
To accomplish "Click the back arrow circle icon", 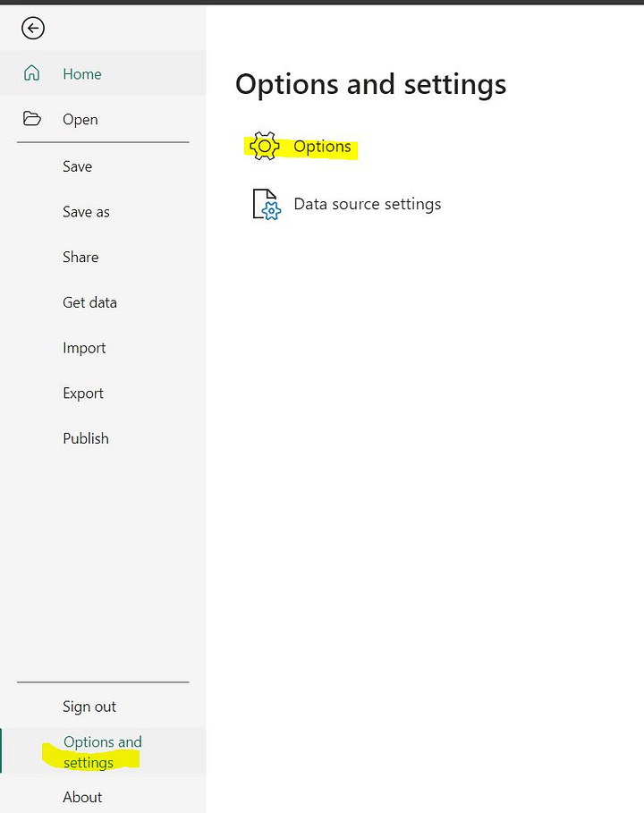I will (33, 28).
